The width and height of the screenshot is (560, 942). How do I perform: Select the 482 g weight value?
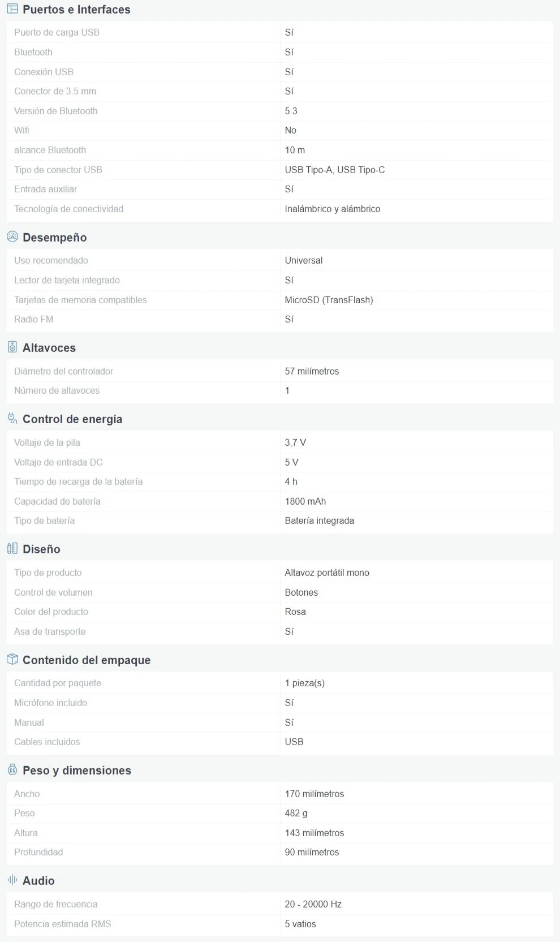[x=296, y=813]
